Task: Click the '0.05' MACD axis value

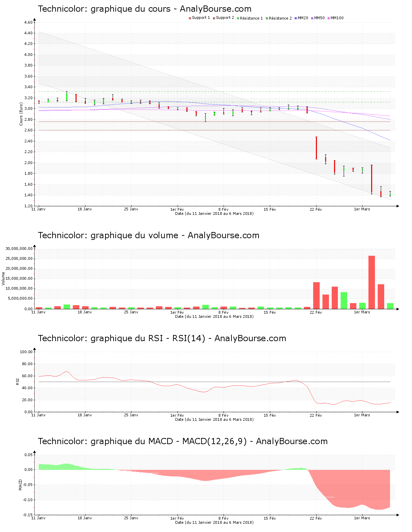Action: 28,455
